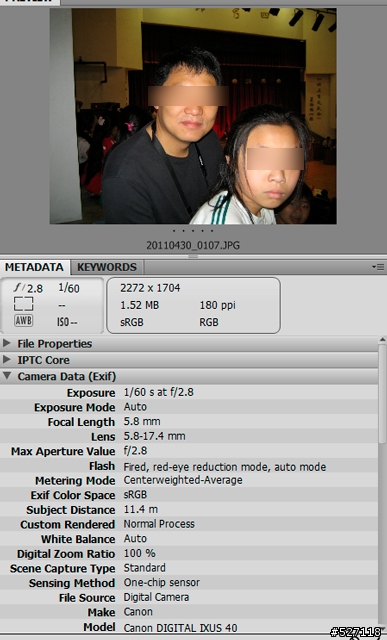Select the Focal Length value 5.8 mm
The image size is (387, 640).
click(142, 421)
